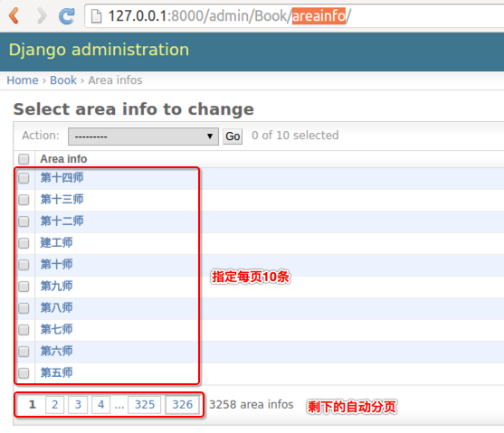
Task: Sort by Area info column header
Action: [63, 159]
